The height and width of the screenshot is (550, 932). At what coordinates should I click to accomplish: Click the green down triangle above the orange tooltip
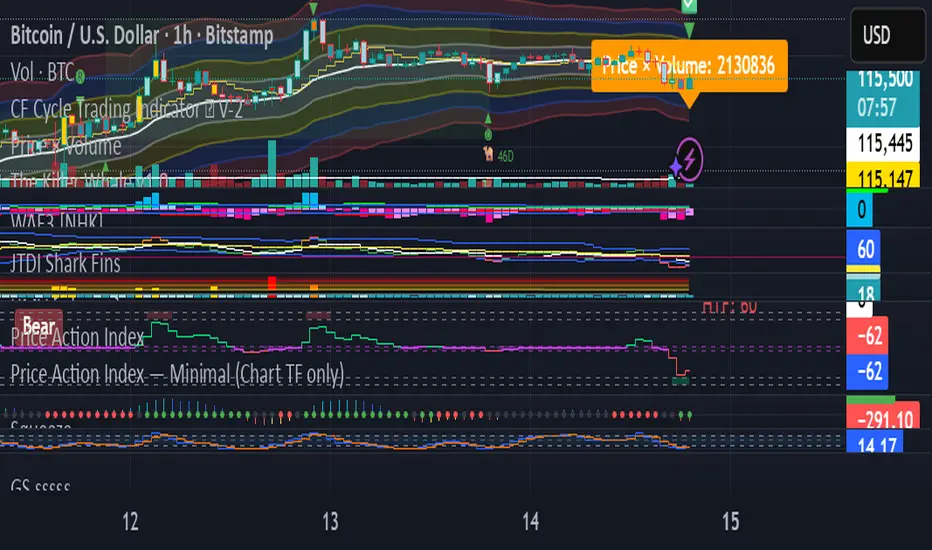coord(689,30)
